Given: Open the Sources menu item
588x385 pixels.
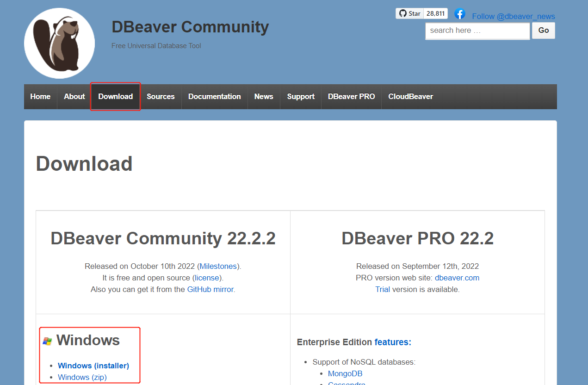Looking at the screenshot, I should pyautogui.click(x=161, y=97).
